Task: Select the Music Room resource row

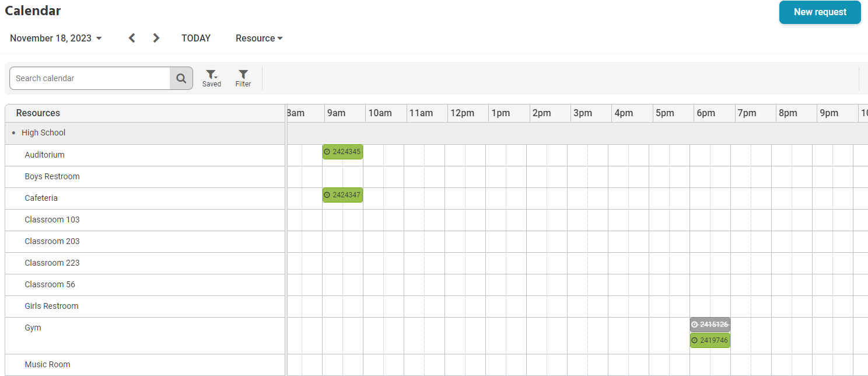Action: click(47, 364)
